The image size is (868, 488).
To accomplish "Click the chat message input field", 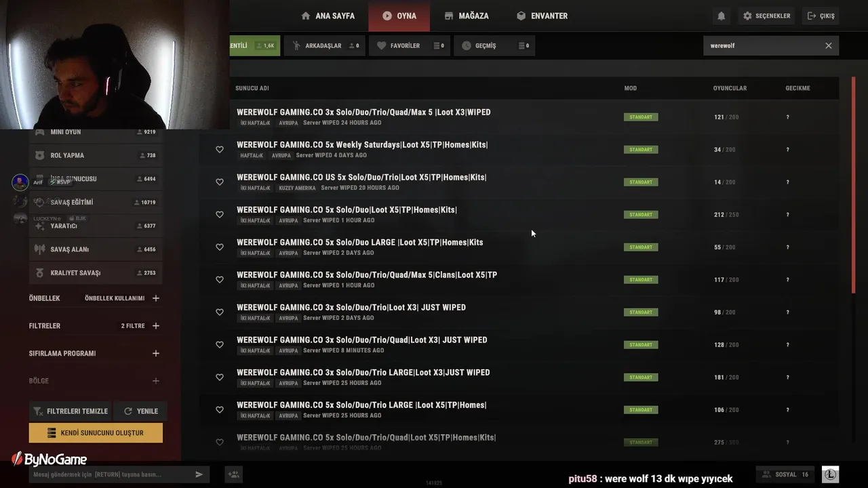I will click(111, 474).
